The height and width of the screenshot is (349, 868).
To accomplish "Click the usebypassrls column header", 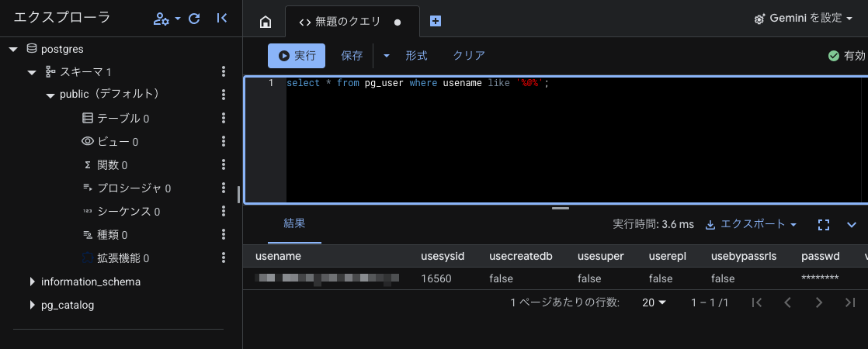I will click(x=744, y=256).
